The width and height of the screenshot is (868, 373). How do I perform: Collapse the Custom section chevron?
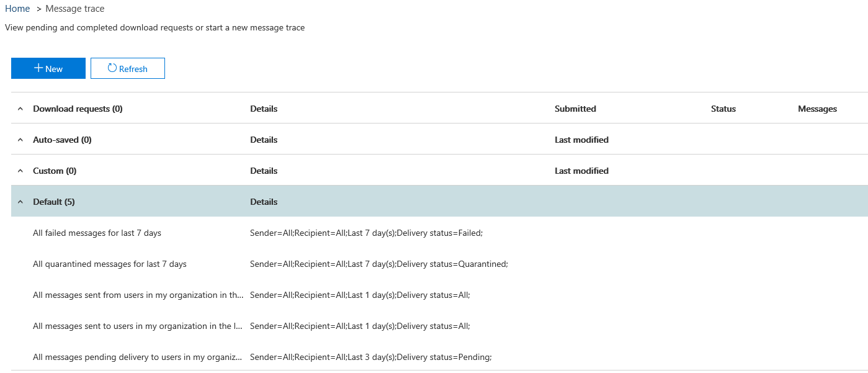(x=20, y=171)
